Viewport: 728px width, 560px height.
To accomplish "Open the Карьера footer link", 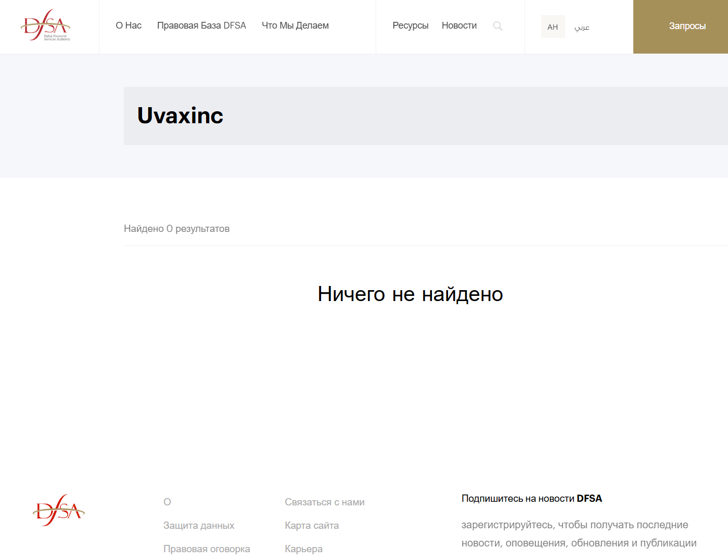I will tap(303, 549).
